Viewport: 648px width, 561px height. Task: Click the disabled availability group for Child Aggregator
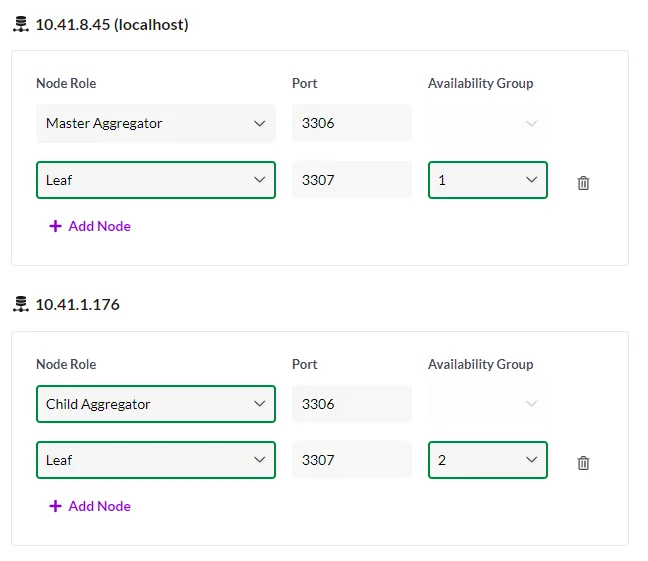click(488, 404)
